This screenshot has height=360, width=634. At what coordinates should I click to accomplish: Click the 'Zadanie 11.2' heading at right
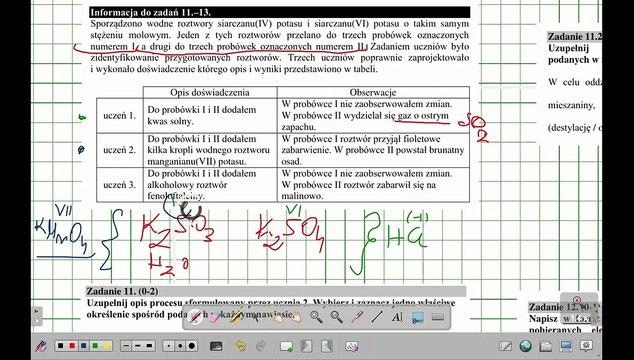(x=575, y=36)
